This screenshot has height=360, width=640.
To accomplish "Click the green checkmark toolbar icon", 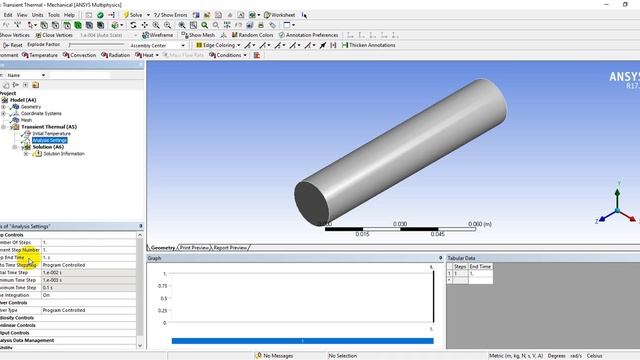I will 100,15.
